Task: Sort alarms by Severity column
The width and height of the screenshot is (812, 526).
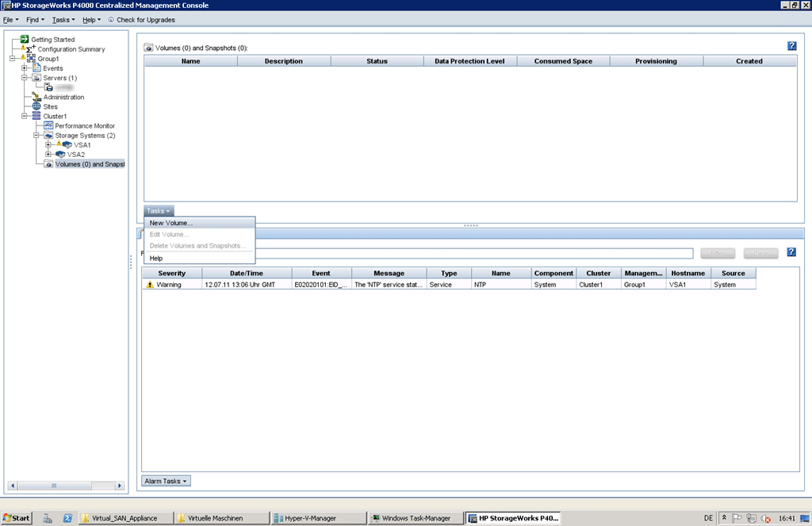Action: click(172, 273)
